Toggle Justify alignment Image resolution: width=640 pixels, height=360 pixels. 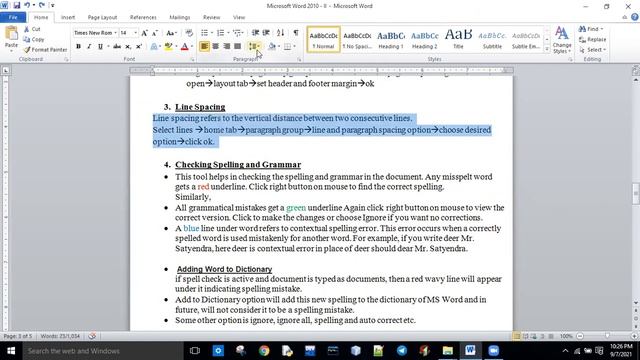[238, 47]
